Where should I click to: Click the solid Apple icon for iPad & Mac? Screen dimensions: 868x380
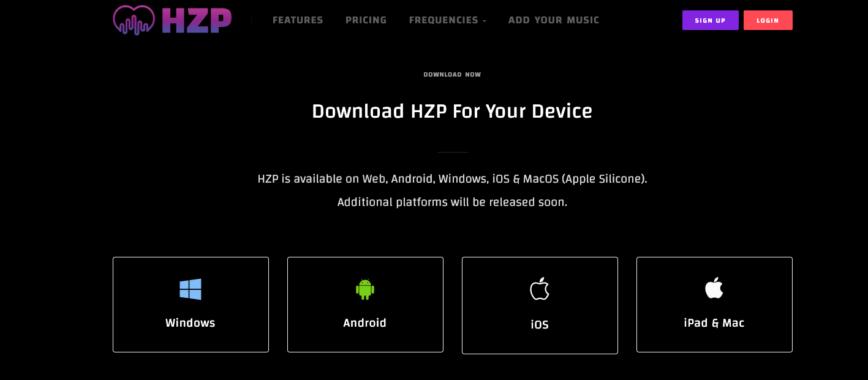pos(714,287)
